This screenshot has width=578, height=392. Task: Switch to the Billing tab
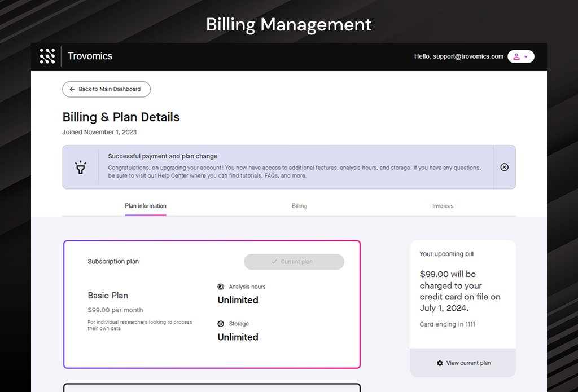299,206
